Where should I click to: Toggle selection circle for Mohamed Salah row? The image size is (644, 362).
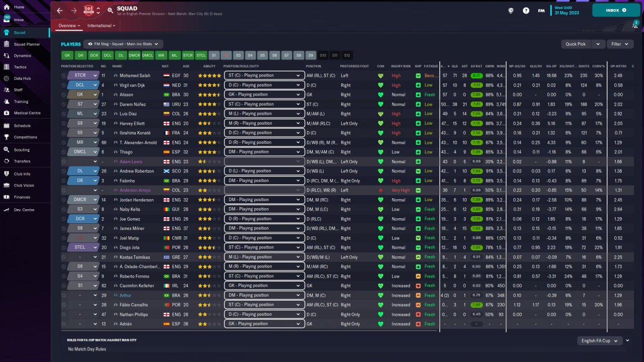coord(64,75)
